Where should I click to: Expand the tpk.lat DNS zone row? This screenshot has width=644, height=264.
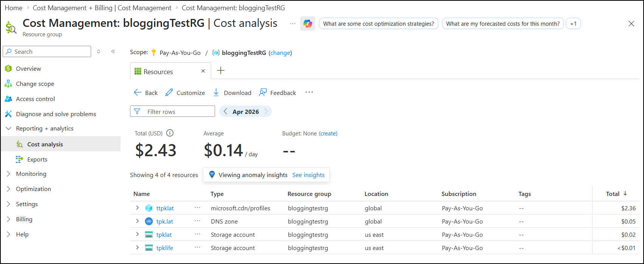coord(138,221)
